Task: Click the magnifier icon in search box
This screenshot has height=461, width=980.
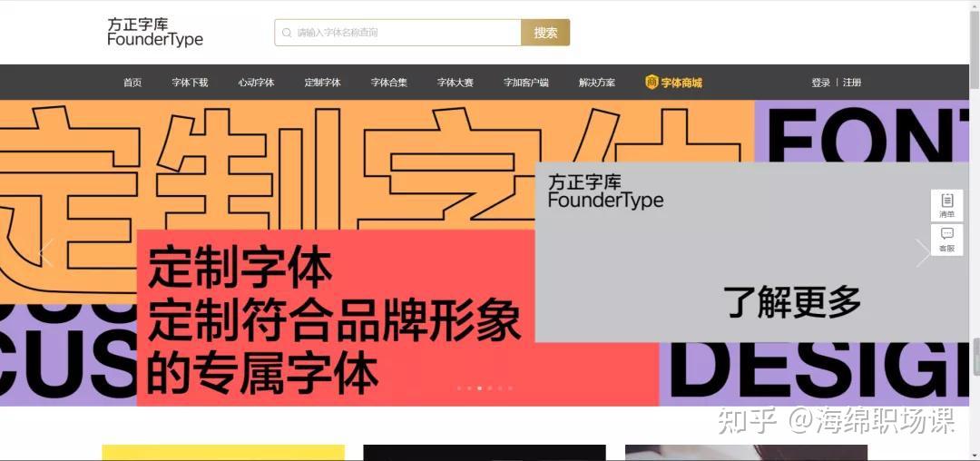Action: coord(286,33)
